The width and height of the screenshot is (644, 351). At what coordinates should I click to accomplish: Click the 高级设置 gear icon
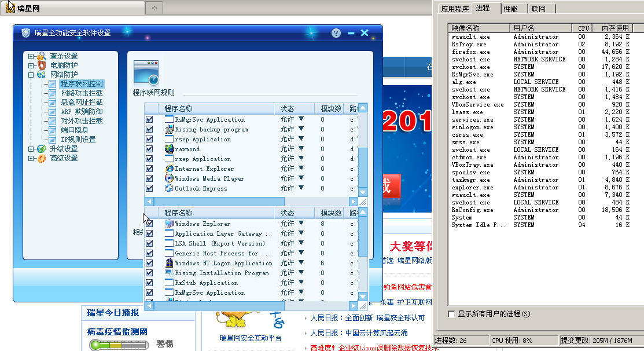click(x=42, y=158)
